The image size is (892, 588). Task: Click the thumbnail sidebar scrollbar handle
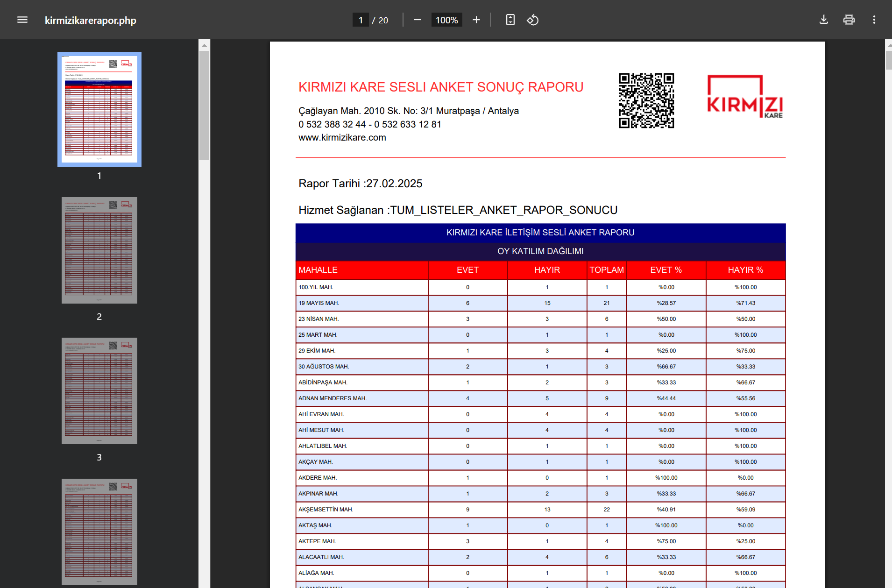[204, 105]
